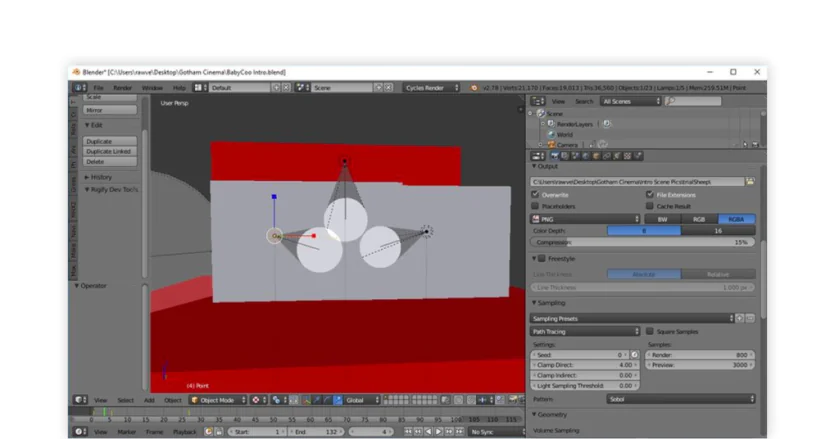This screenshot has width=839, height=439.
Task: Collapse the Sampling panel
Action: coord(548,303)
